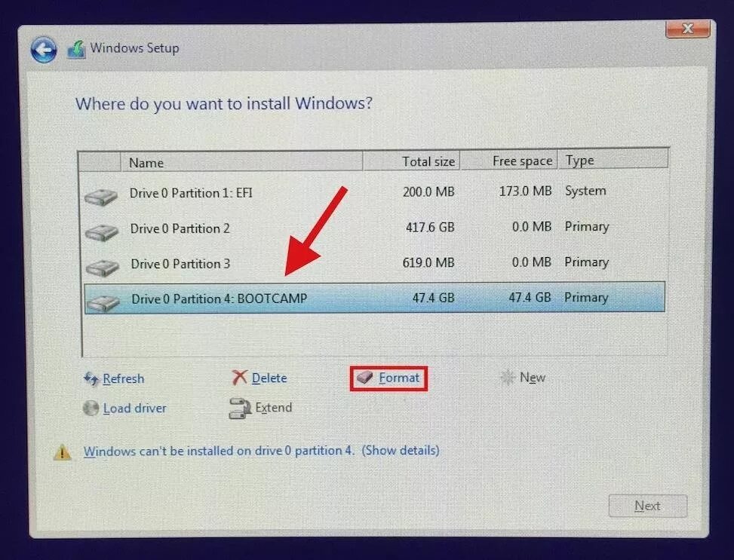This screenshot has height=560, width=734.
Task: Click the red X Delete icon
Action: pyautogui.click(x=239, y=377)
